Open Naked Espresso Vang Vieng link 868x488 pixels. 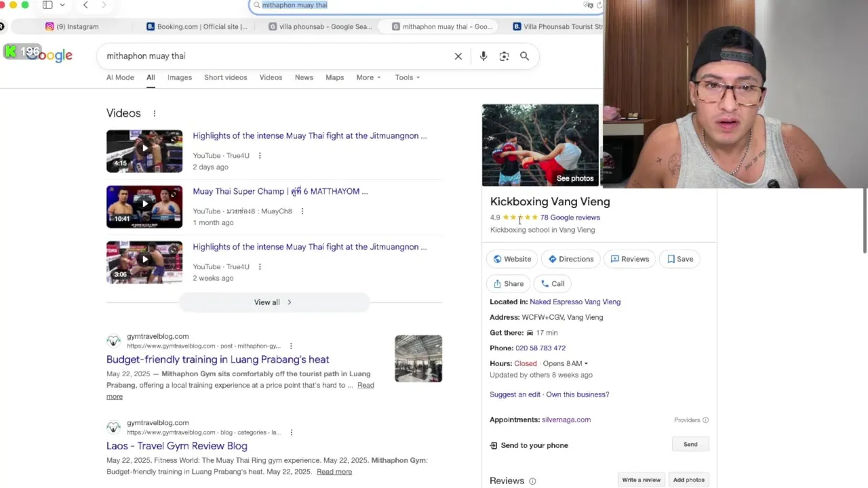(575, 302)
